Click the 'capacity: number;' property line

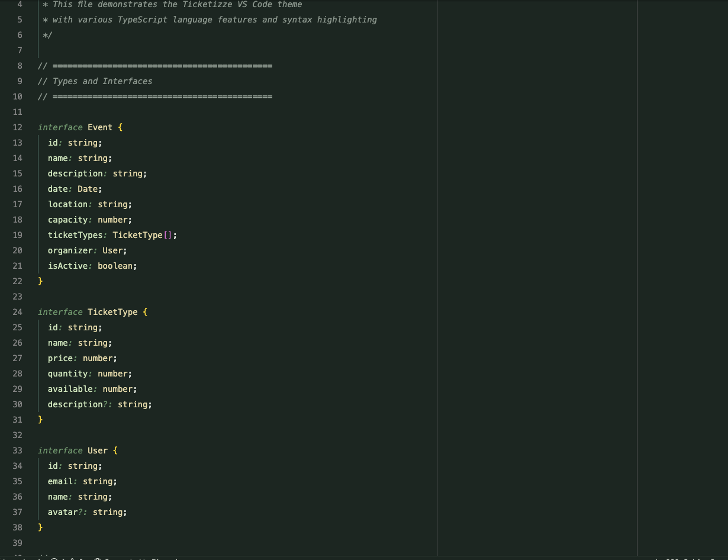click(90, 220)
